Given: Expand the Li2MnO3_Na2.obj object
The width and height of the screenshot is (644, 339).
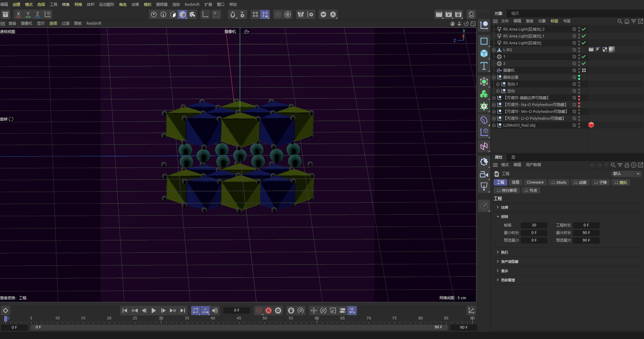Looking at the screenshot, I should pyautogui.click(x=494, y=125).
